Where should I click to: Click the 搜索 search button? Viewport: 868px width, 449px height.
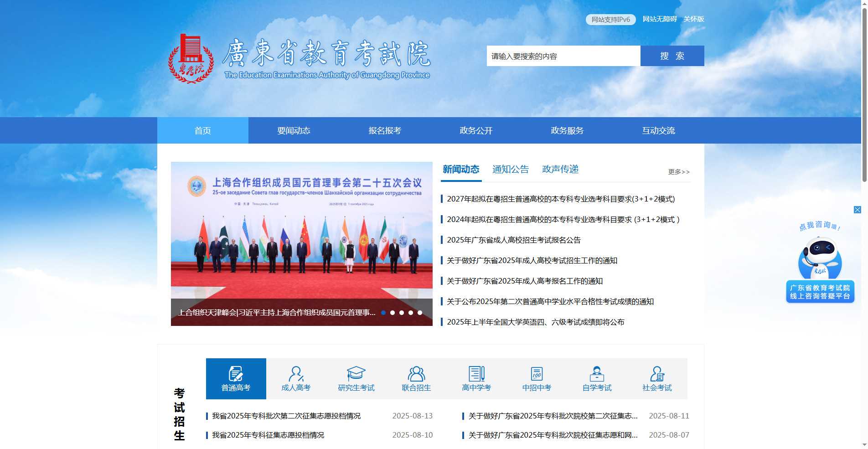click(x=672, y=56)
